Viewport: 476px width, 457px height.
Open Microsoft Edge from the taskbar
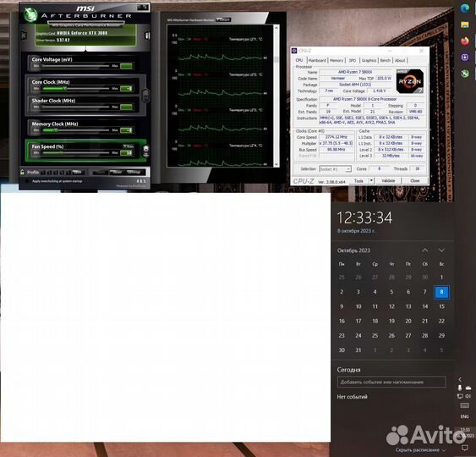[465, 8]
